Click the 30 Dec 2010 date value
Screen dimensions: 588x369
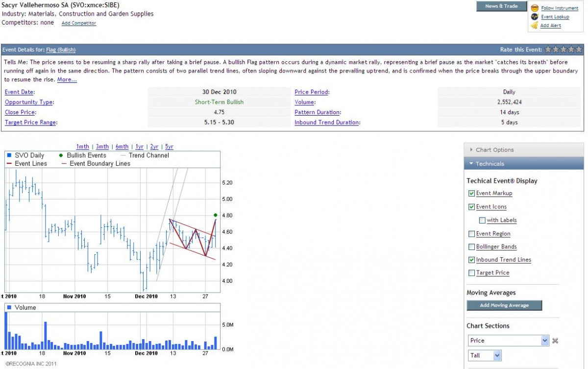[x=219, y=92]
